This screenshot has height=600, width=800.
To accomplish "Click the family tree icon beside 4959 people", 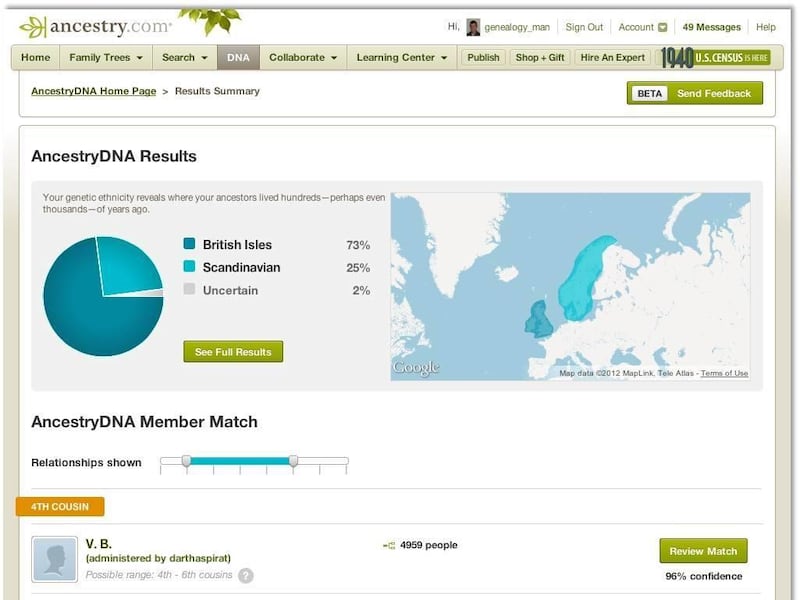I will coord(389,546).
